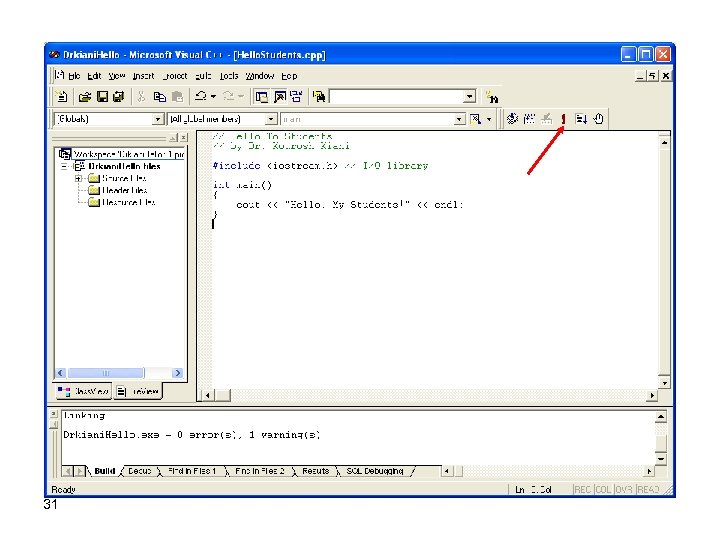Click the #include iostream.h code line
The image size is (720, 540).
(320, 166)
